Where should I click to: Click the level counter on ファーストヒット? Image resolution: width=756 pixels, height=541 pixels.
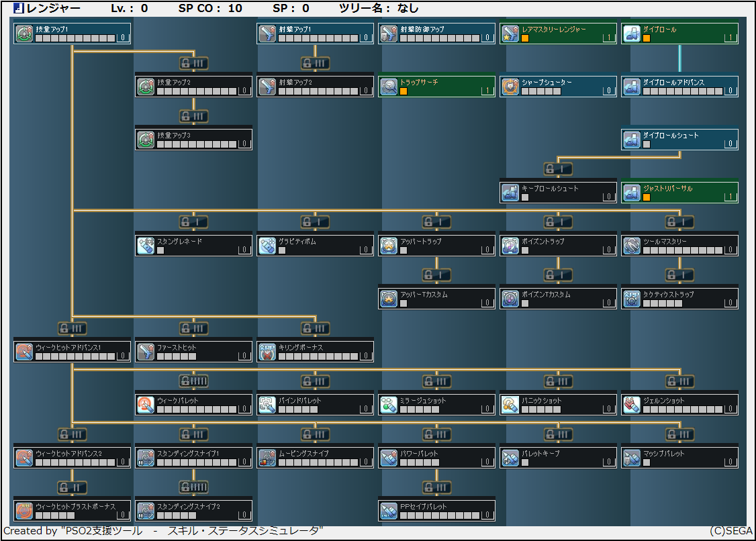244,356
